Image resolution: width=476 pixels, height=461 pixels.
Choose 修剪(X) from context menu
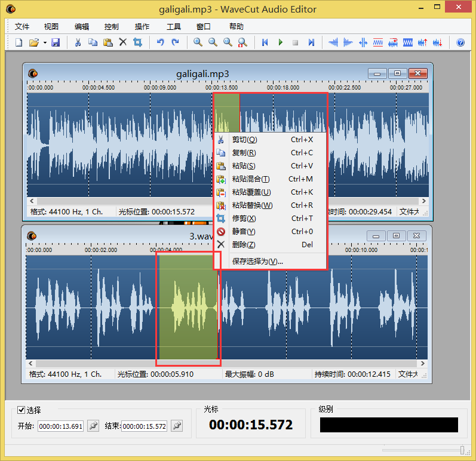coord(270,219)
